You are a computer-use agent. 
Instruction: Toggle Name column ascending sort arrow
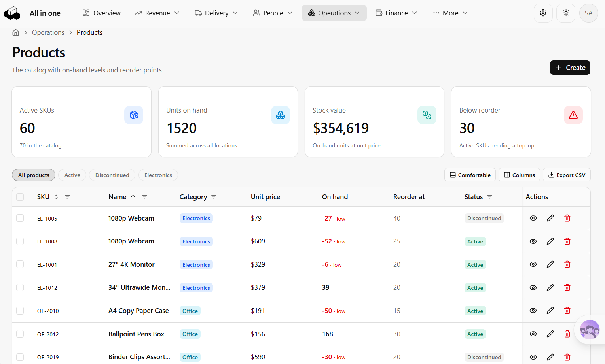click(x=133, y=197)
